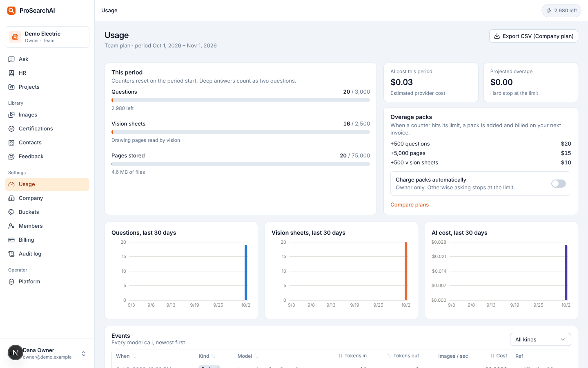
Task: Click the +500 vision sheets pack row
Action: [x=481, y=163]
